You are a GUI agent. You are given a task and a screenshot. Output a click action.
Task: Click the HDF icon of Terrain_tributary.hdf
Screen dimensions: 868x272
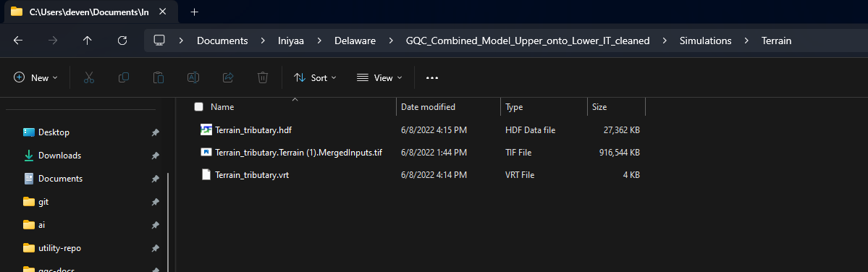pyautogui.click(x=206, y=130)
